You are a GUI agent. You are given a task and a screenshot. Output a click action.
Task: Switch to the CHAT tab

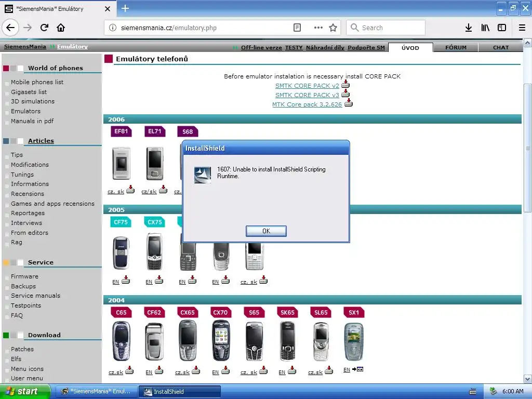tap(501, 47)
